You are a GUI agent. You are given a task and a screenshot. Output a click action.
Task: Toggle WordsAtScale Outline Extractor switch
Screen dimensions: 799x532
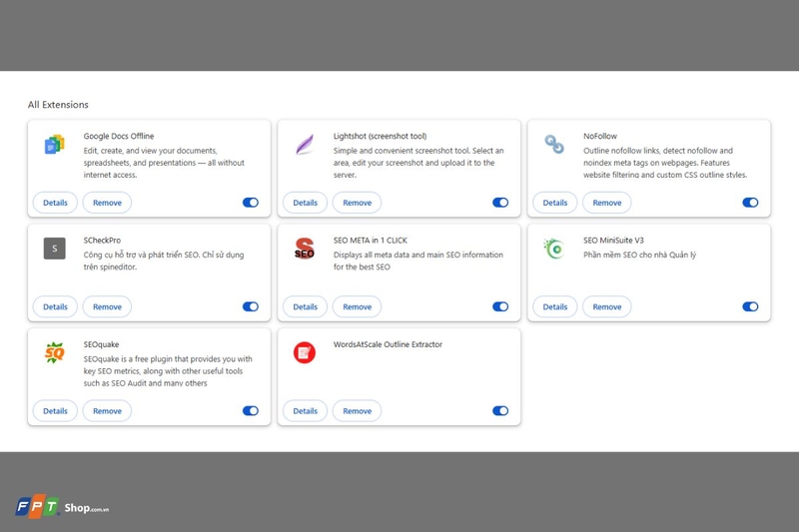click(x=500, y=411)
